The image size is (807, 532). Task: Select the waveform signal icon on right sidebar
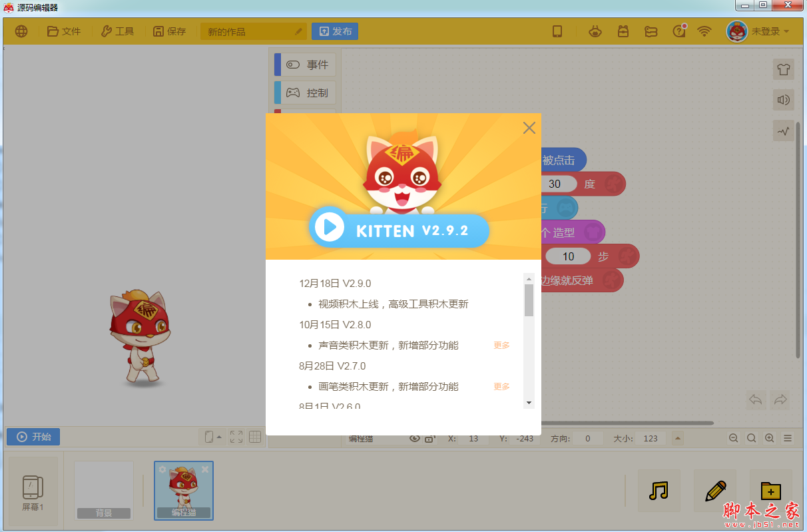tap(784, 131)
